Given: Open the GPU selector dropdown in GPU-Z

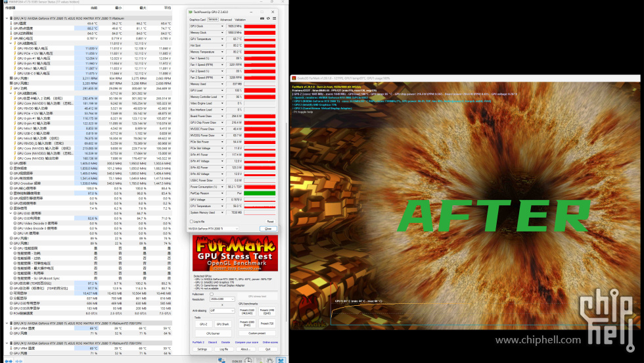Looking at the screenshot, I should [x=213, y=229].
